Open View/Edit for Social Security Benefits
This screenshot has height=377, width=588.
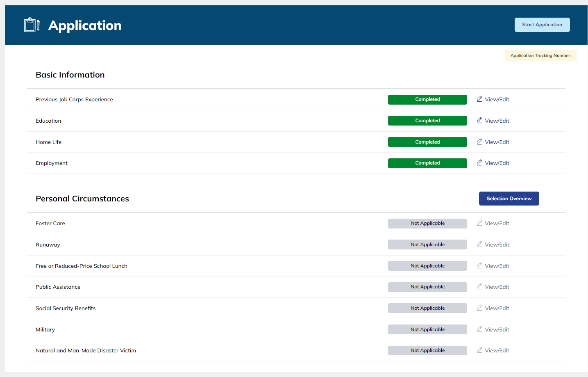497,308
